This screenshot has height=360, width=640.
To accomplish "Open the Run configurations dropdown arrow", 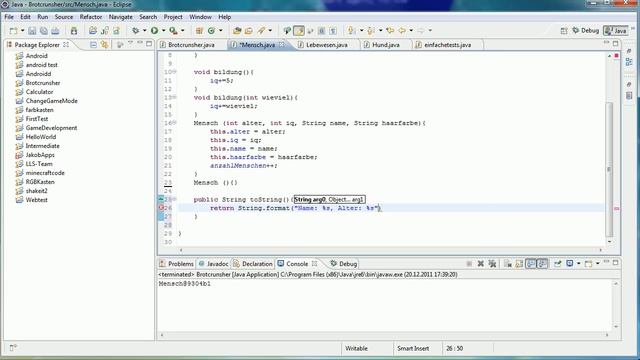I will 163,31.
